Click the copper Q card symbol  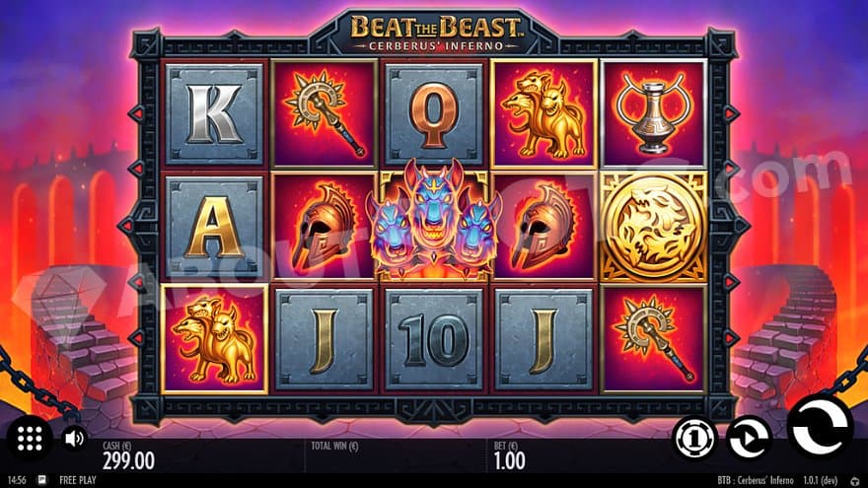[434, 114]
